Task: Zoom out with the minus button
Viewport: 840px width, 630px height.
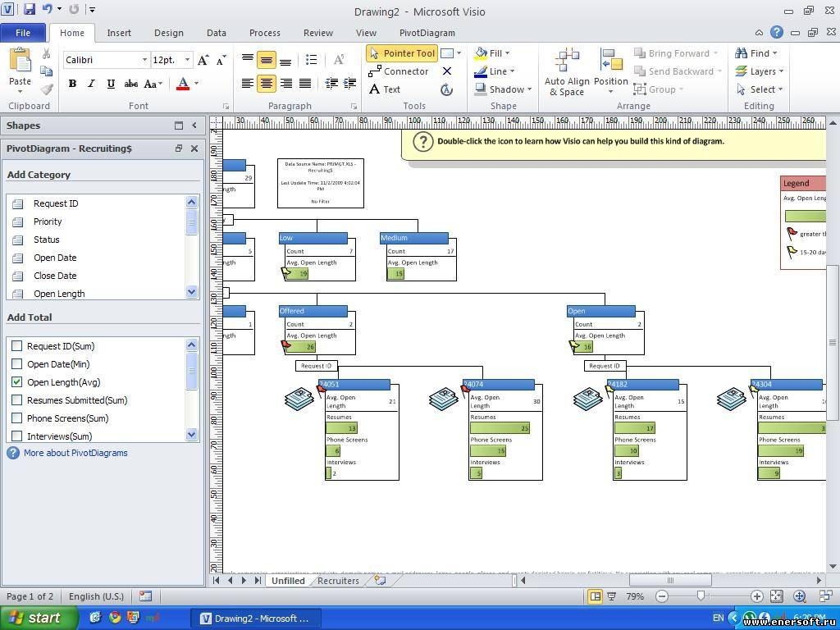Action: 662,596
